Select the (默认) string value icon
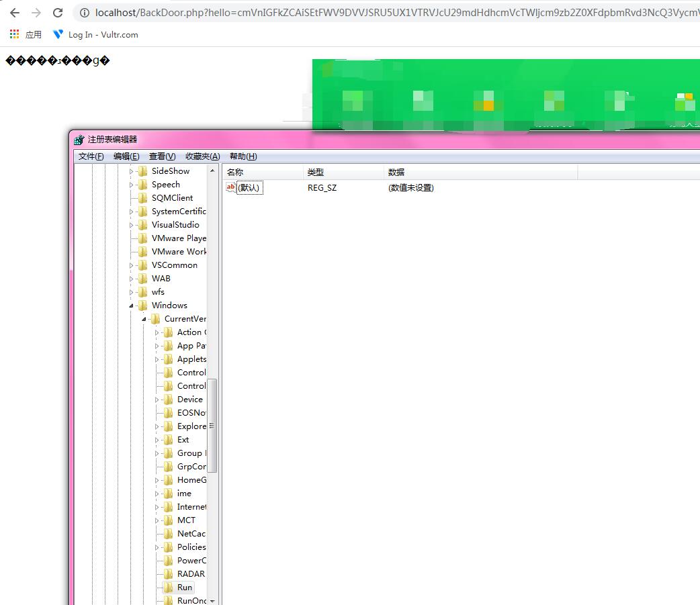Image resolution: width=700 pixels, height=605 pixels. click(x=231, y=187)
